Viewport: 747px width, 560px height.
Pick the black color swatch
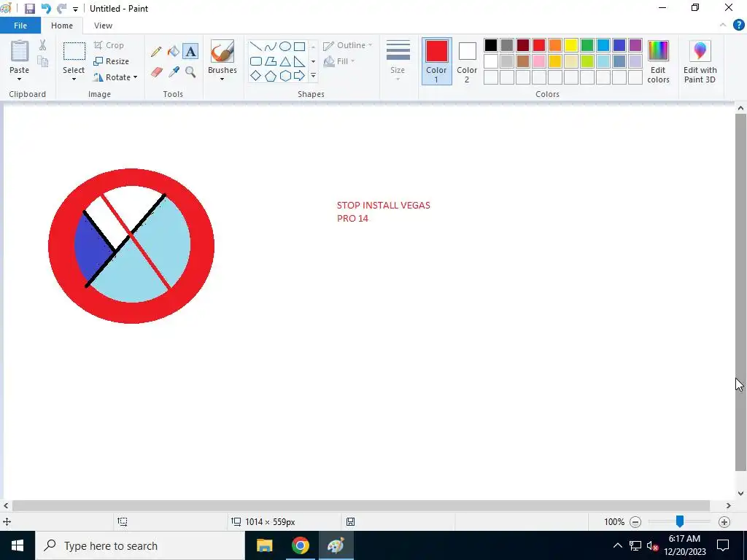[491, 45]
